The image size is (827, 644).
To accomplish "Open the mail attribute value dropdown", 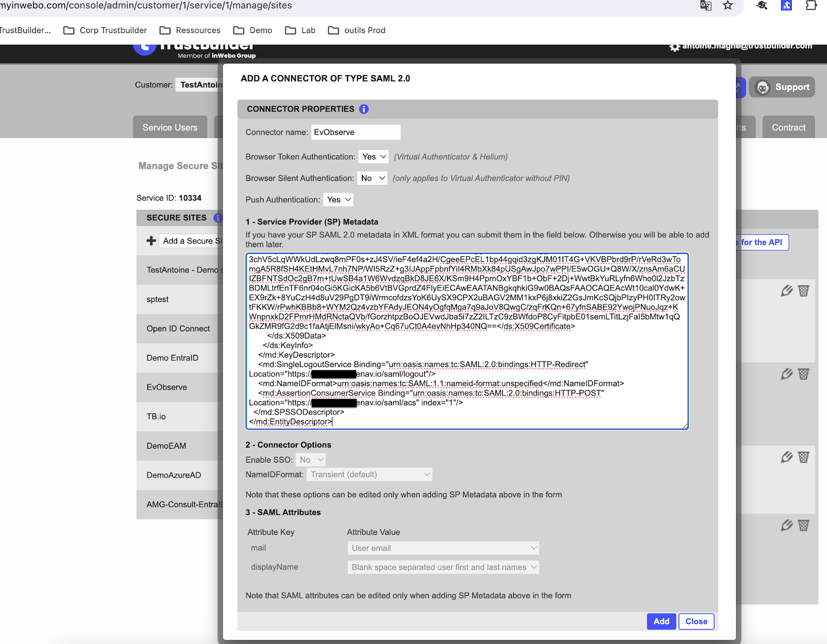I will point(443,548).
